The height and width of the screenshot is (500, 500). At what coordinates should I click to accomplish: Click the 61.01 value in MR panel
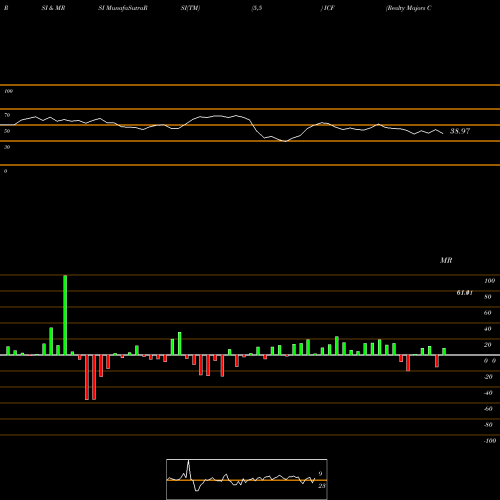click(465, 293)
